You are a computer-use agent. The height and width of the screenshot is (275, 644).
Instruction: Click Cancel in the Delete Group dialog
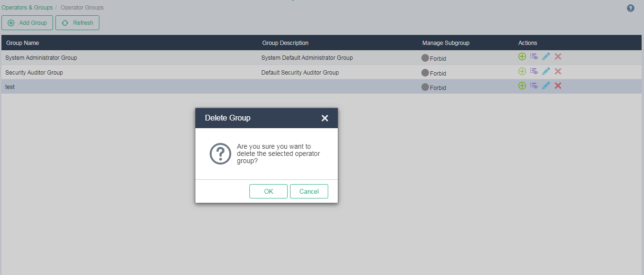[309, 191]
